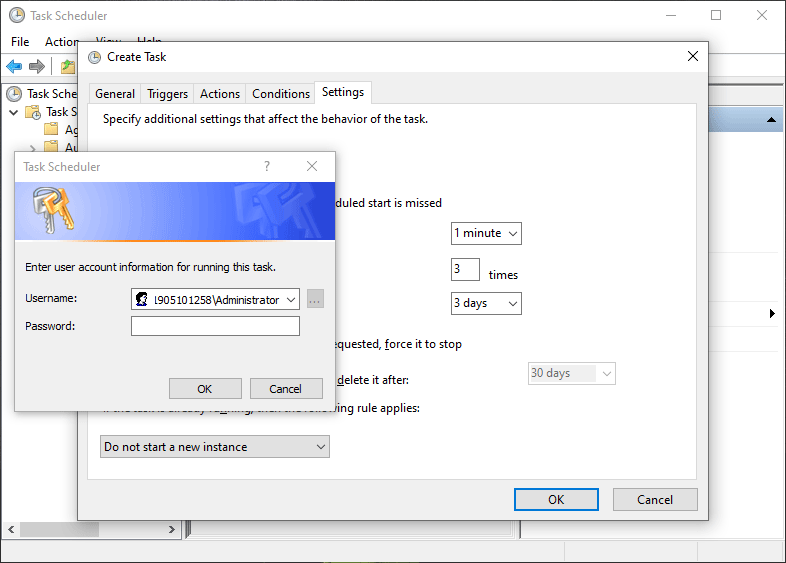Click Cancel in the Create Task dialog

pyautogui.click(x=655, y=499)
